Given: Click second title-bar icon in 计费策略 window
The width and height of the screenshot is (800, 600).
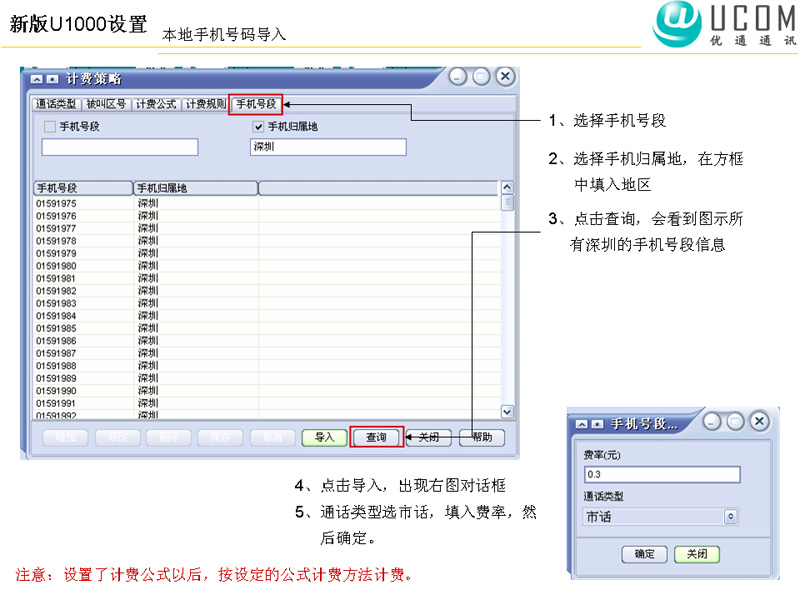Looking at the screenshot, I should (x=53, y=80).
